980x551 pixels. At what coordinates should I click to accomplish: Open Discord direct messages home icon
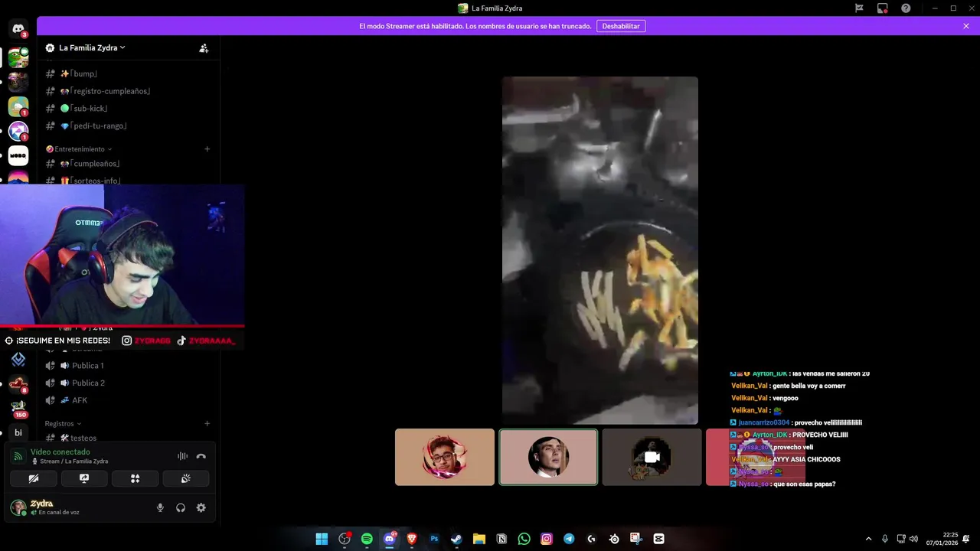click(x=18, y=29)
